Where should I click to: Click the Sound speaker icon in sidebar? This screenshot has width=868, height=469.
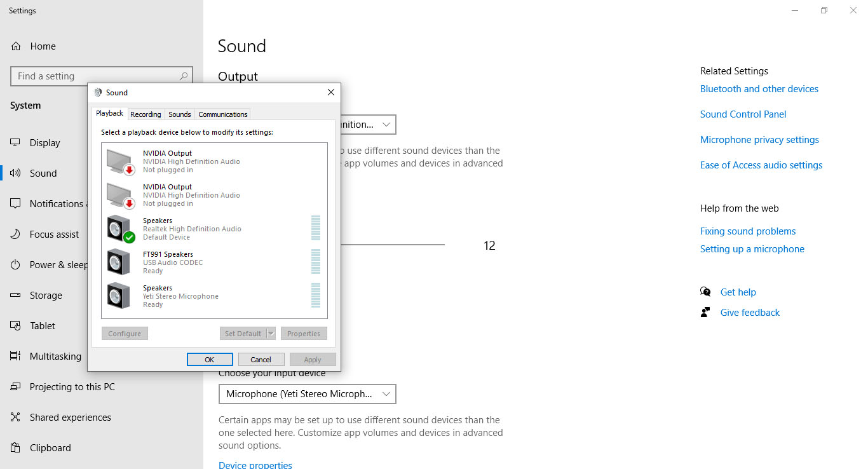click(x=16, y=173)
